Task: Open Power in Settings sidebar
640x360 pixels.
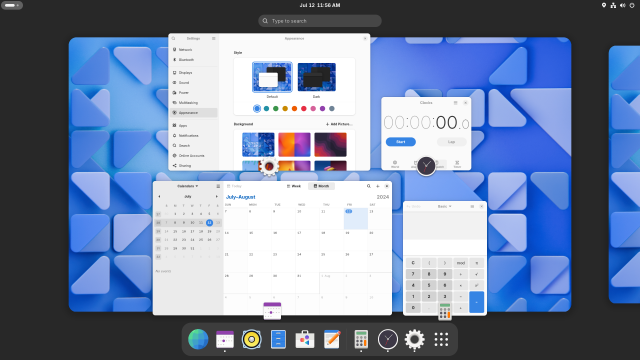Action: coord(193,93)
